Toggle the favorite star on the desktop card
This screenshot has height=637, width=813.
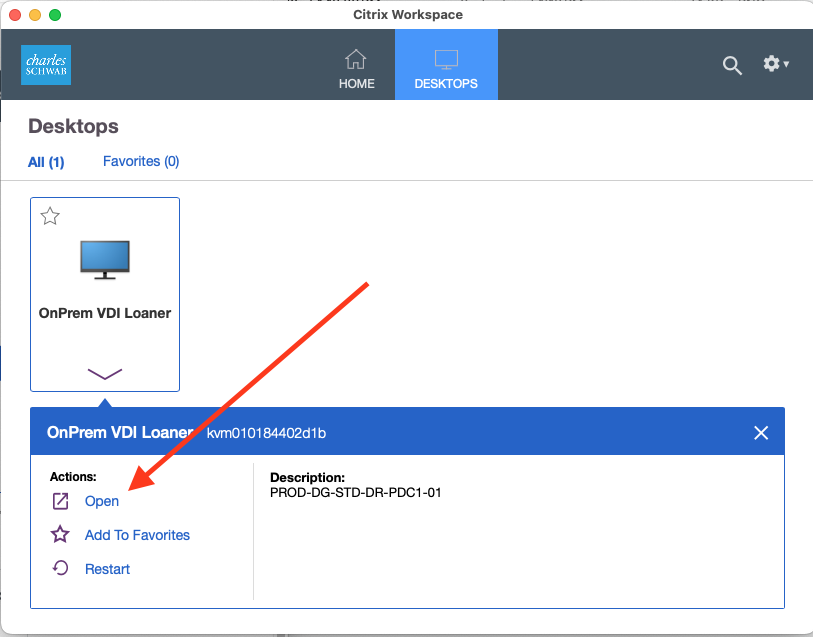coord(49,215)
